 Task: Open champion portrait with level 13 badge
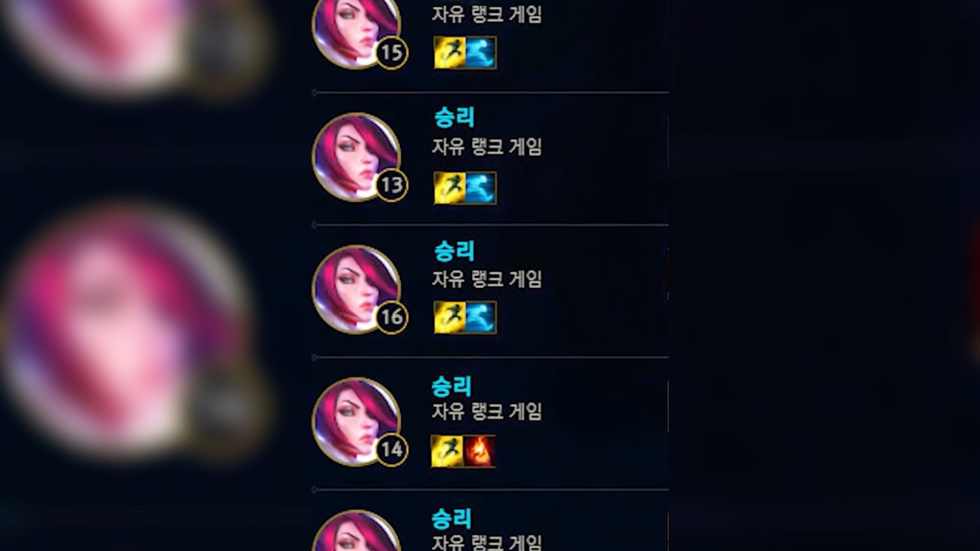(x=356, y=157)
